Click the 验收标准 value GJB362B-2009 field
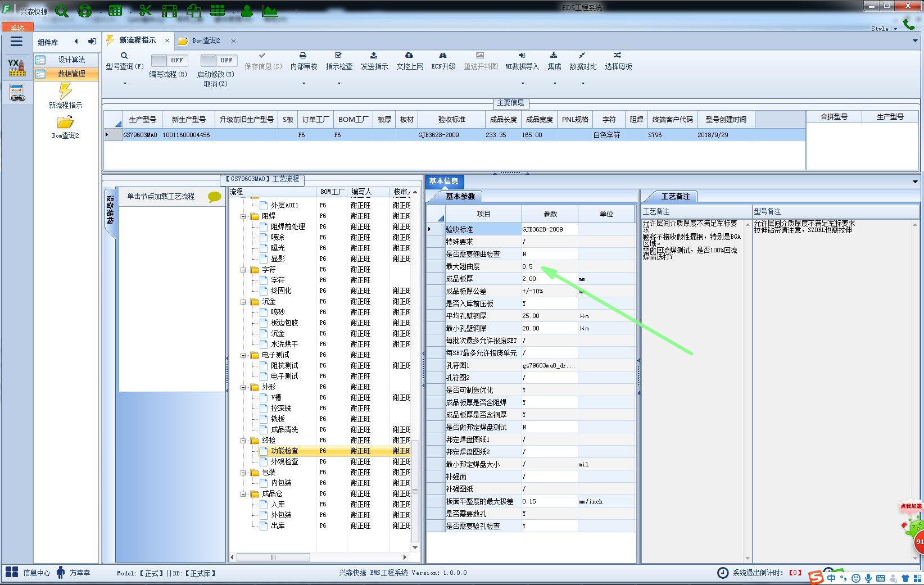924x585 pixels. pyautogui.click(x=550, y=229)
